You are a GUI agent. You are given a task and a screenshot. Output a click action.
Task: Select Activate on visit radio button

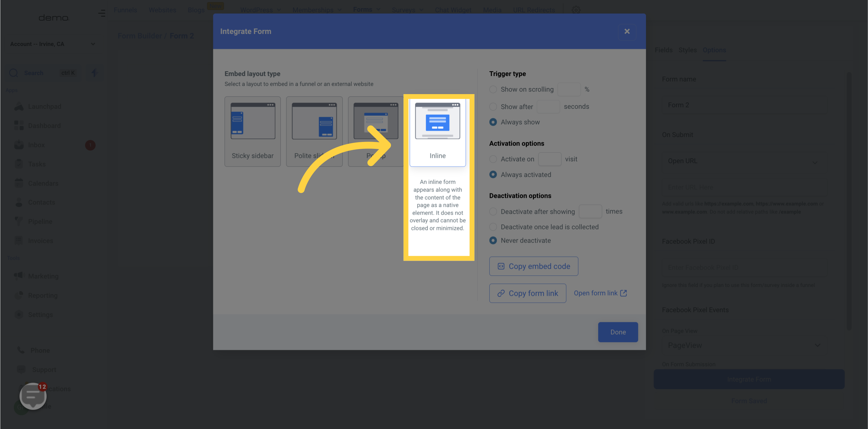point(493,159)
